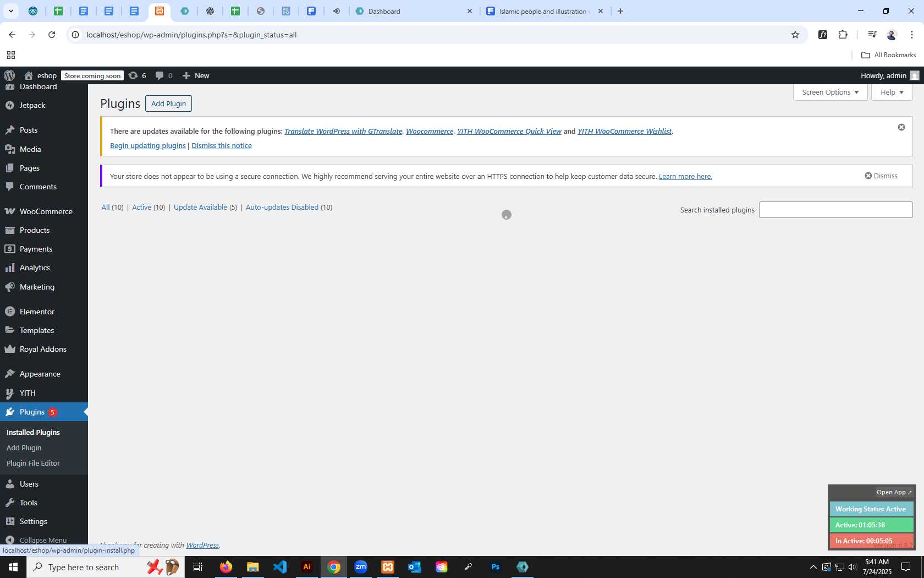The width and height of the screenshot is (924, 578).
Task: Click the Add Plugin button beside the title
Action: tap(168, 103)
